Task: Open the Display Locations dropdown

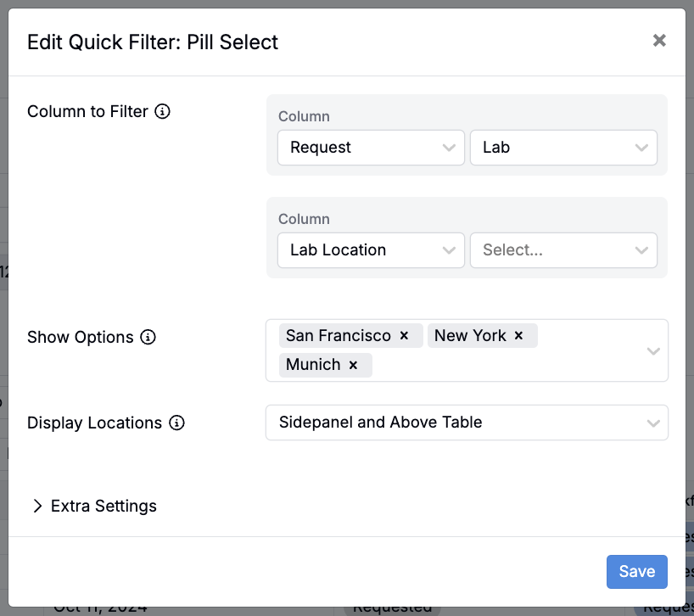Action: (x=467, y=423)
